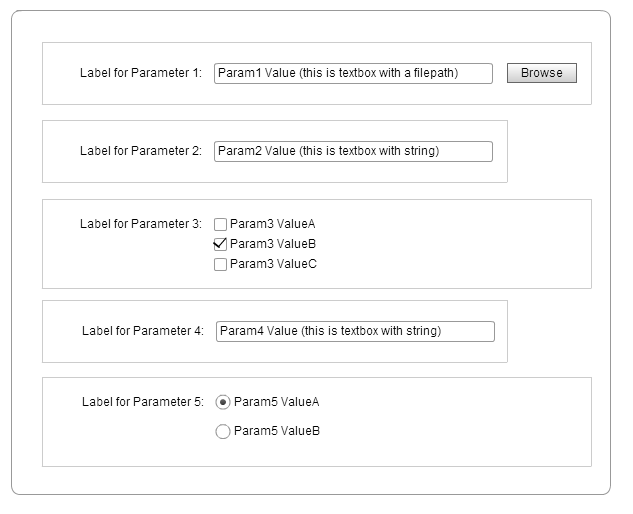Enable the Param3 ValueA checkbox
Screen dimensions: 633x514
tap(221, 225)
